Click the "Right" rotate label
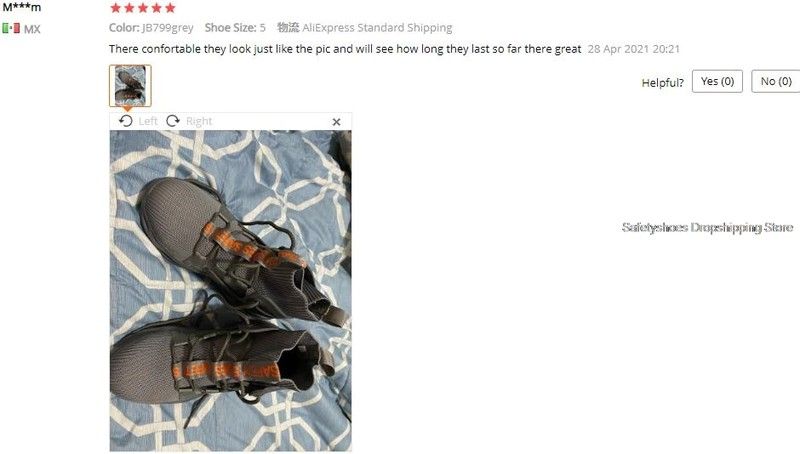This screenshot has height=454, width=800. pyautogui.click(x=198, y=121)
